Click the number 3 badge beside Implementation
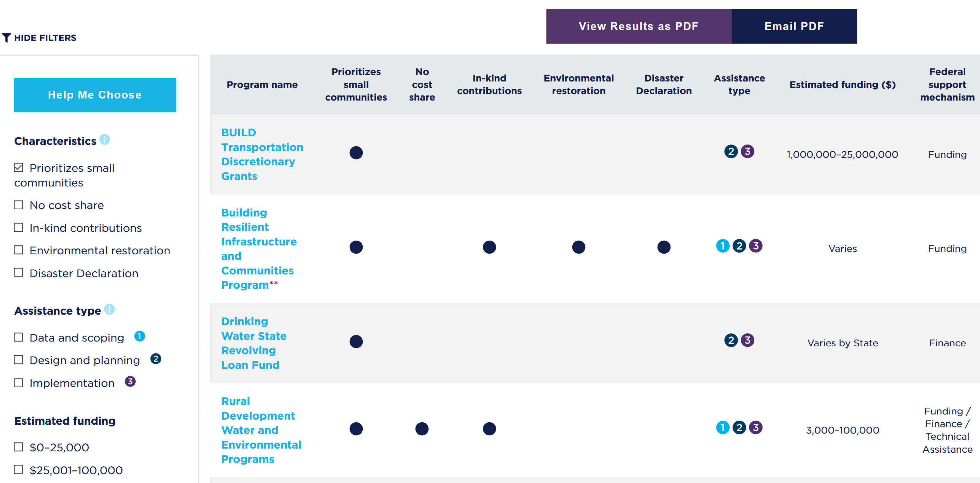This screenshot has width=980, height=483. pyautogui.click(x=130, y=381)
